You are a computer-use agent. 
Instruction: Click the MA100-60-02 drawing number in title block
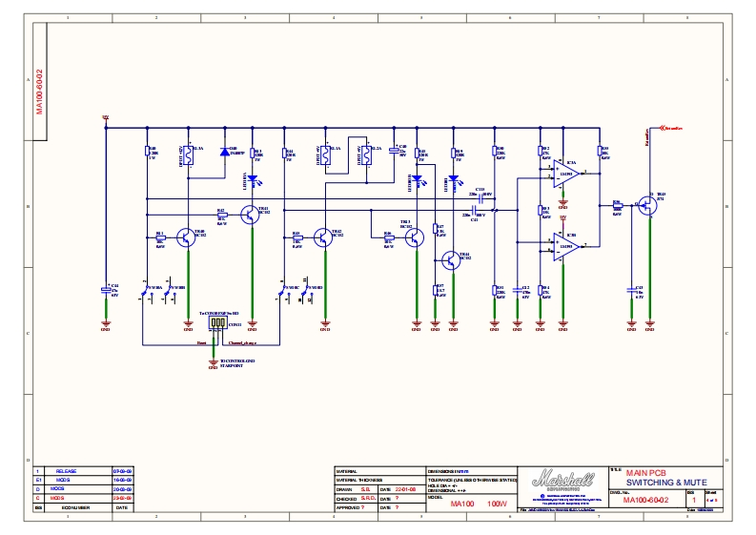(x=645, y=500)
